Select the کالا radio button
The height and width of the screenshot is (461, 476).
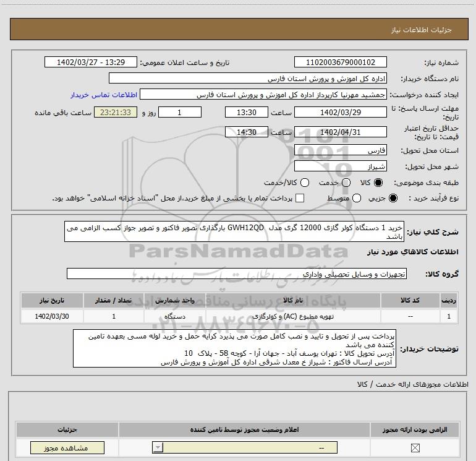(x=378, y=183)
